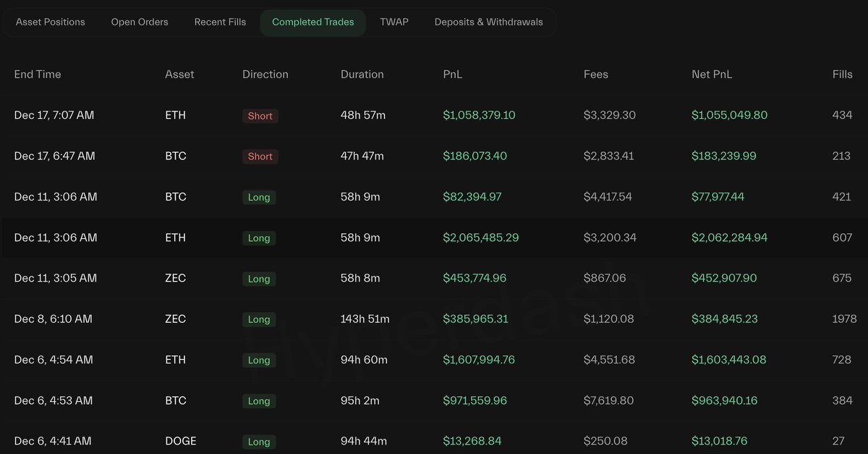Sort by the Fees column header
Viewport: 868px width, 454px height.
pos(596,74)
